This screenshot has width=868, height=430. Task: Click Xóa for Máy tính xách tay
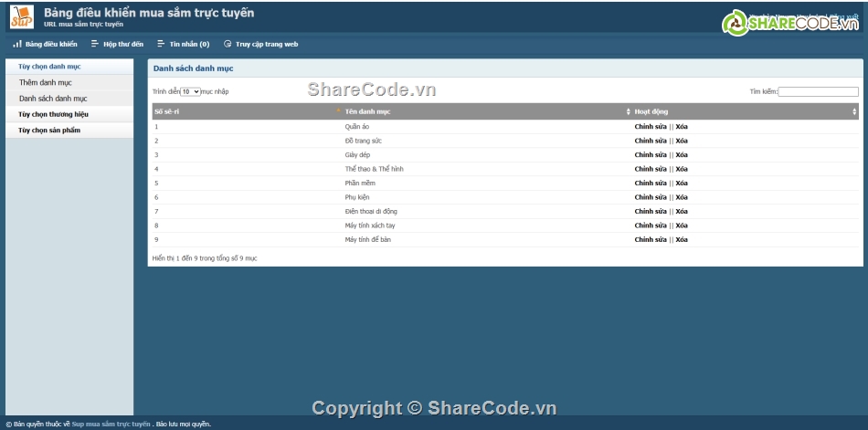[x=682, y=225]
